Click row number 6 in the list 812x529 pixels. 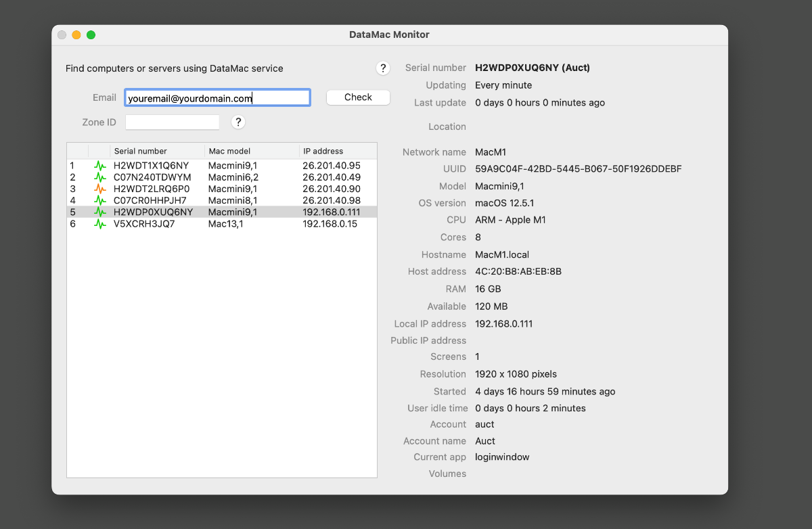(x=73, y=224)
